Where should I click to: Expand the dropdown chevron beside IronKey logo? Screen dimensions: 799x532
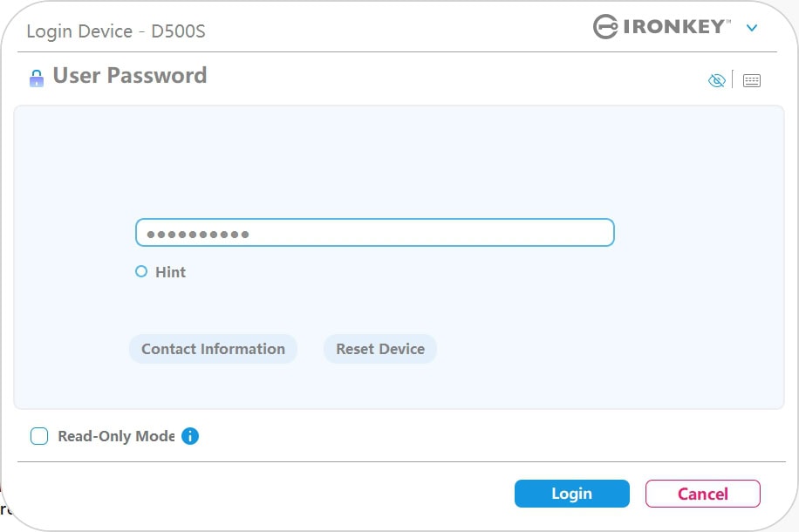[x=752, y=28]
